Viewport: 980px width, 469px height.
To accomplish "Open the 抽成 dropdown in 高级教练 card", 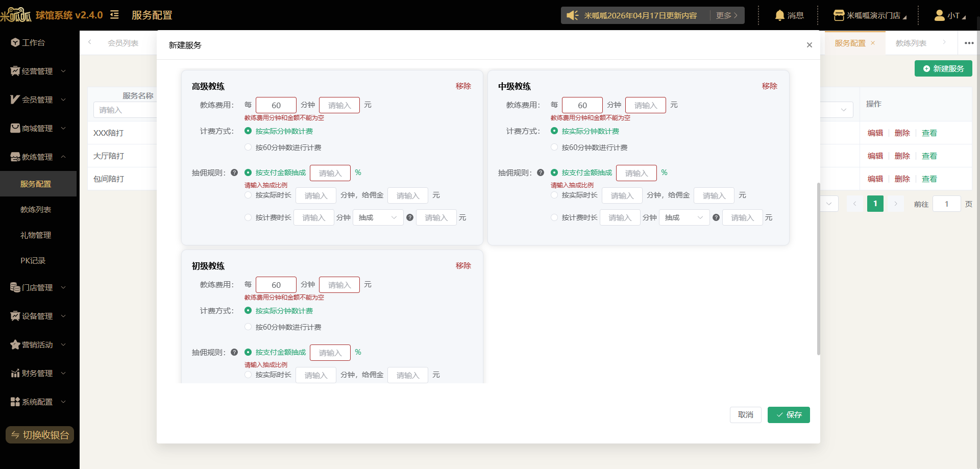I will [378, 217].
